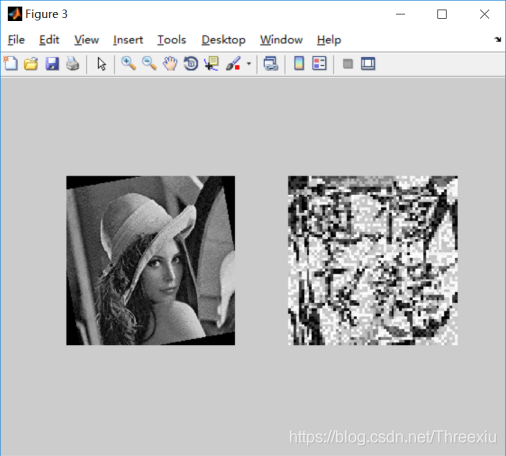Hide plot tools icon
This screenshot has width=506, height=456.
tap(348, 63)
